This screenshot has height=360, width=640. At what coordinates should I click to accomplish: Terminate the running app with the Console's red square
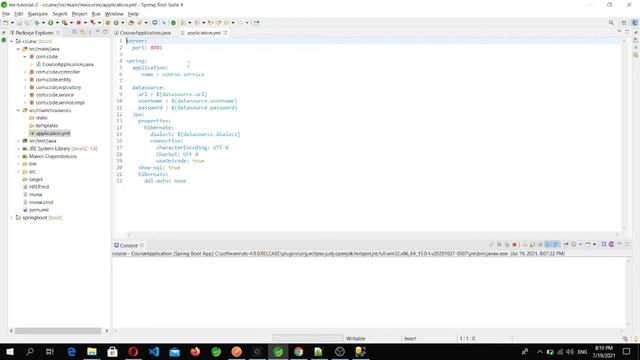(514, 244)
